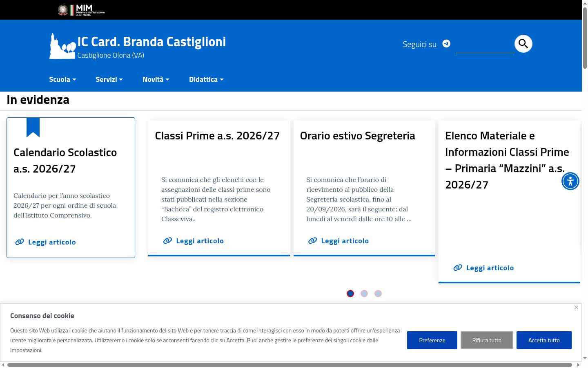Select the first carousel dot indicator

click(350, 294)
